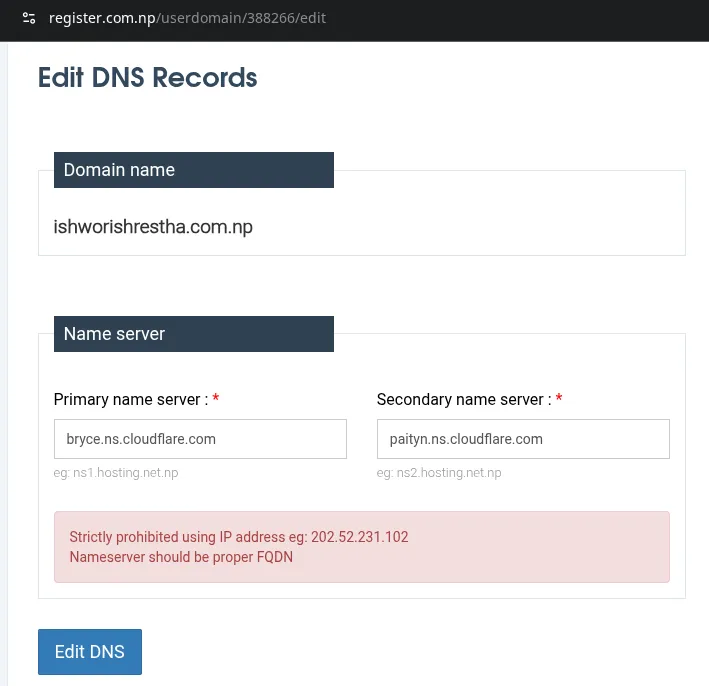This screenshot has width=709, height=686.
Task: Click the Primary name server label
Action: [130, 399]
